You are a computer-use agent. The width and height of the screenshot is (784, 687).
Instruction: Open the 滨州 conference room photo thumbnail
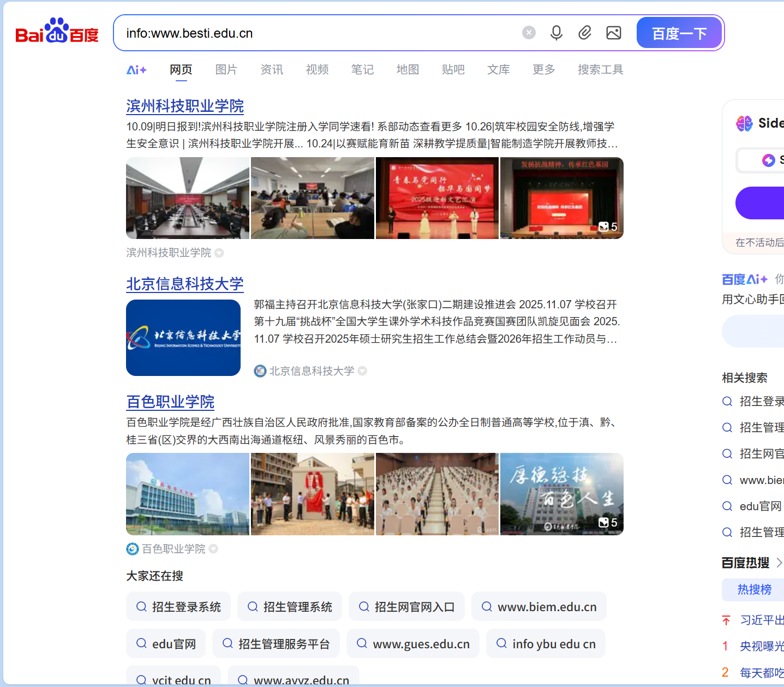click(x=188, y=198)
